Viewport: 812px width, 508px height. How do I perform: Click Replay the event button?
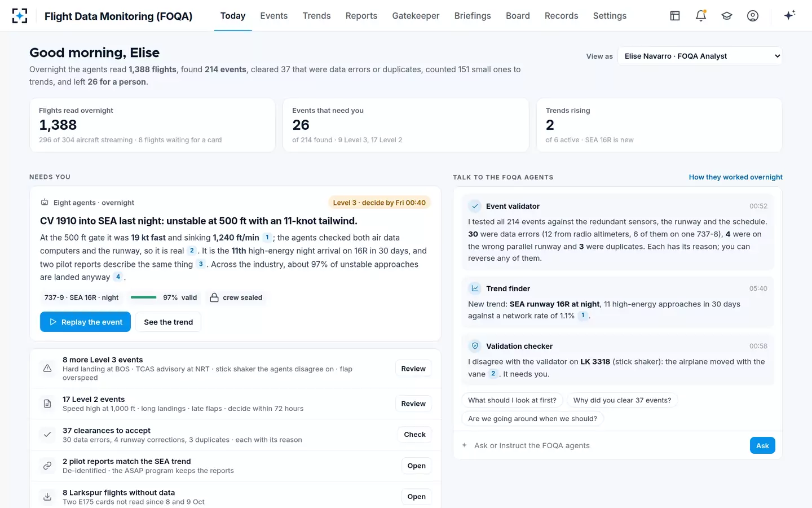pos(85,322)
